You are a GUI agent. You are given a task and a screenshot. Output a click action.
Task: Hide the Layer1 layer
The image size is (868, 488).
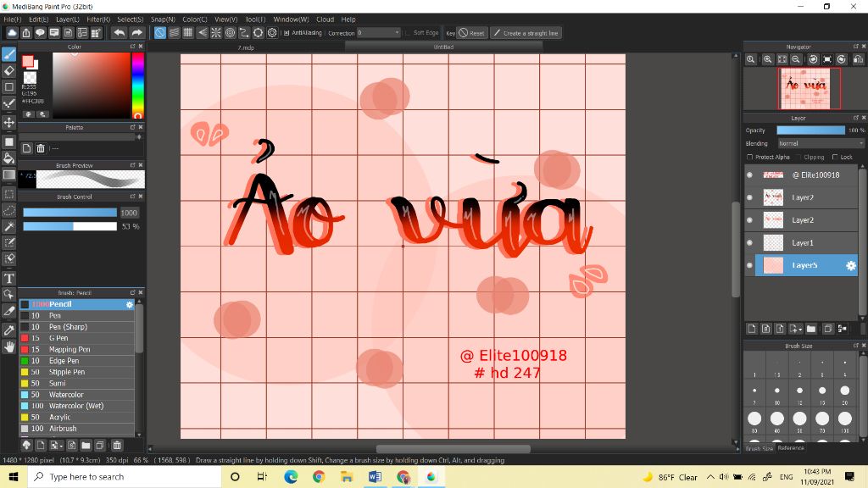(x=749, y=243)
